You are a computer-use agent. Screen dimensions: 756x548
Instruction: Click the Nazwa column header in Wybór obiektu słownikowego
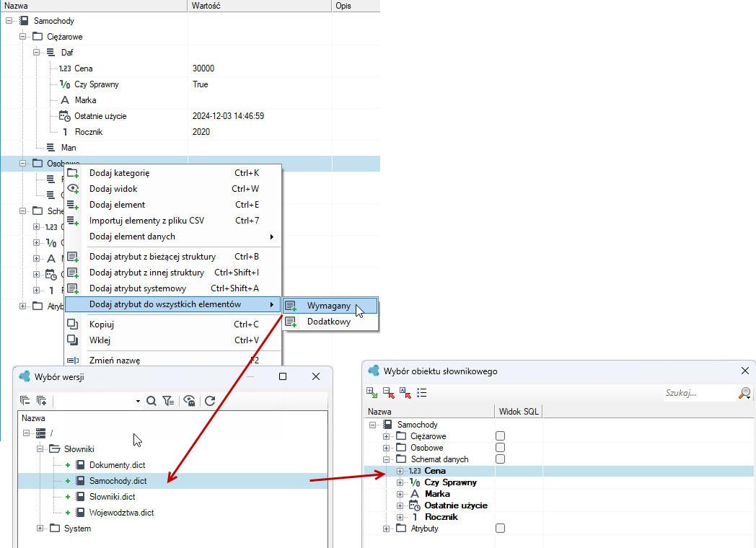(x=429, y=412)
